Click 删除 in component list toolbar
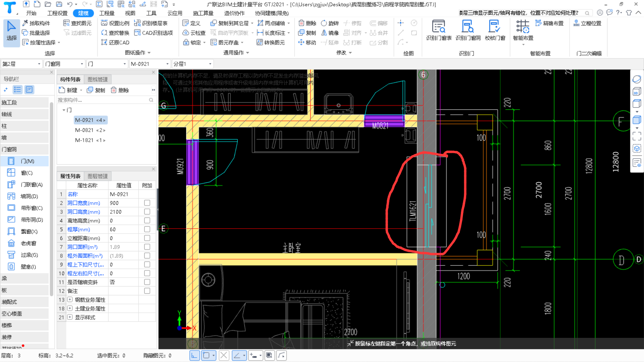The image size is (644, 362). 120,90
